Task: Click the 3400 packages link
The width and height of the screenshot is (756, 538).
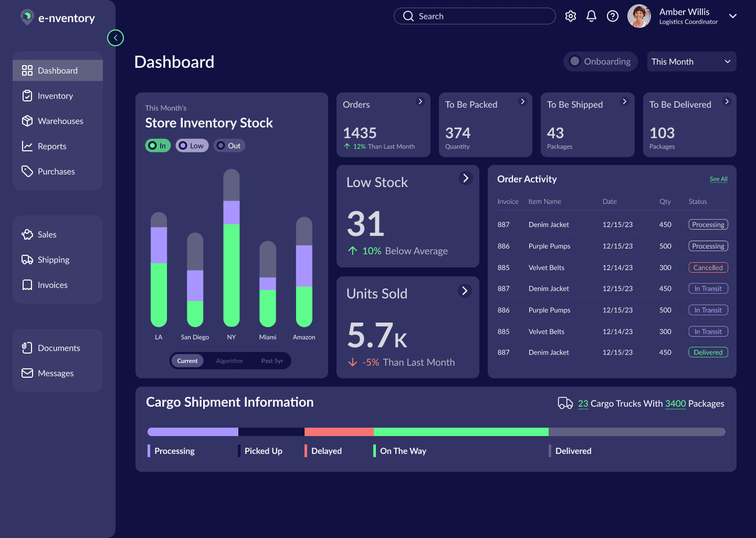Action: 675,403
